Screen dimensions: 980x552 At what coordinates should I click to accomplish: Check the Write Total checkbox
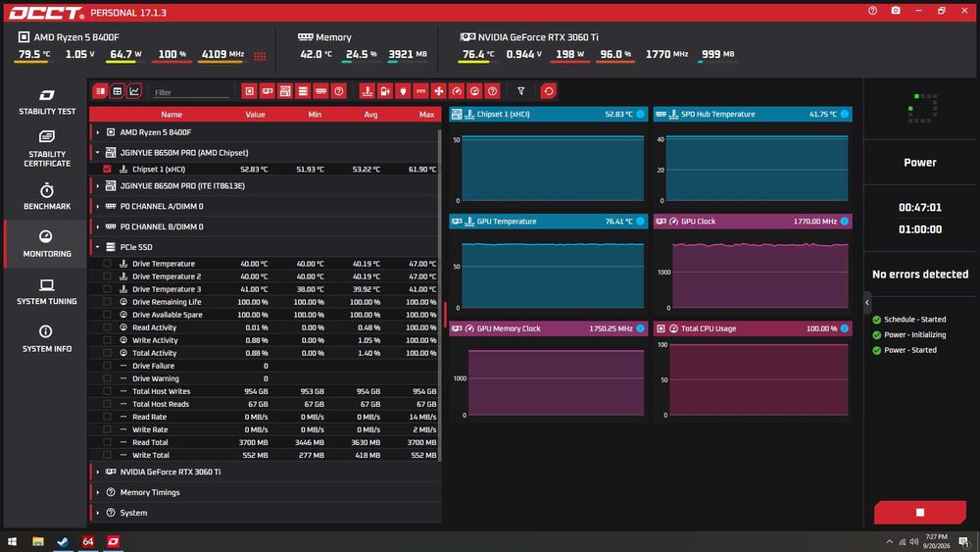(x=107, y=455)
